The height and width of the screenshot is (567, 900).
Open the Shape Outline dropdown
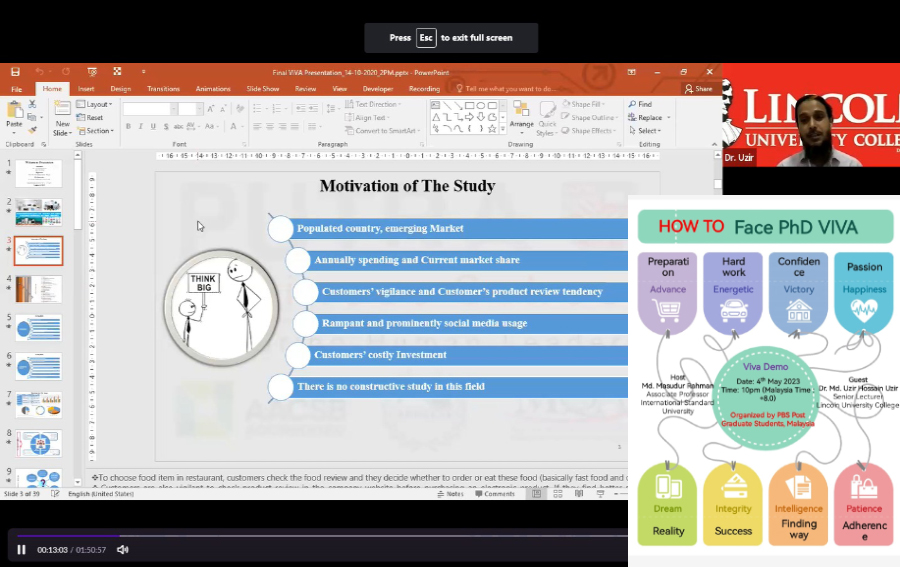[589, 117]
